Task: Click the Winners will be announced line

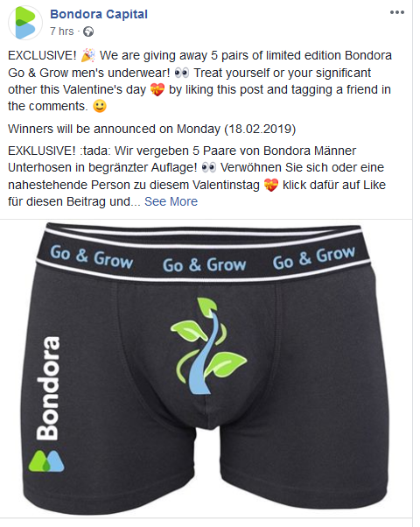Action: pos(152,129)
